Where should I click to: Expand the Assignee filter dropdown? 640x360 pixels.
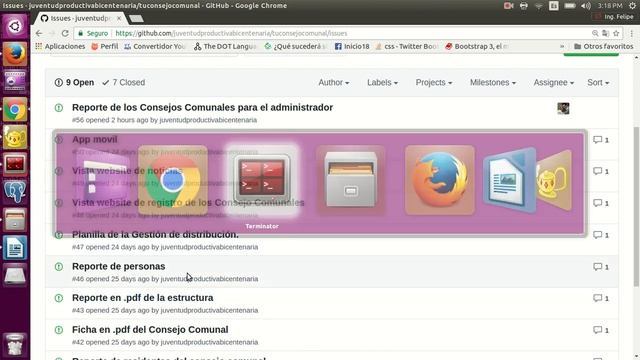[553, 82]
